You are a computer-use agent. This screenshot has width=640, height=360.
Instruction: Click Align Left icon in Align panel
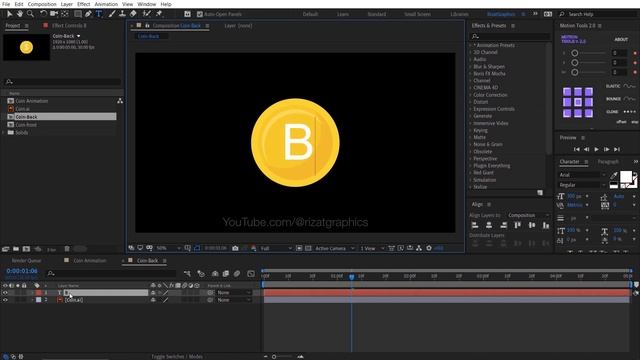475,225
